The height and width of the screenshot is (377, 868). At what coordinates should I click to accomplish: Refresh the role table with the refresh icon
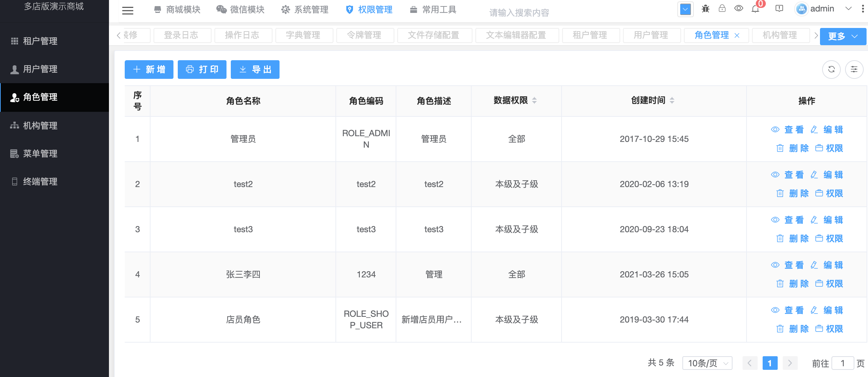(x=831, y=69)
